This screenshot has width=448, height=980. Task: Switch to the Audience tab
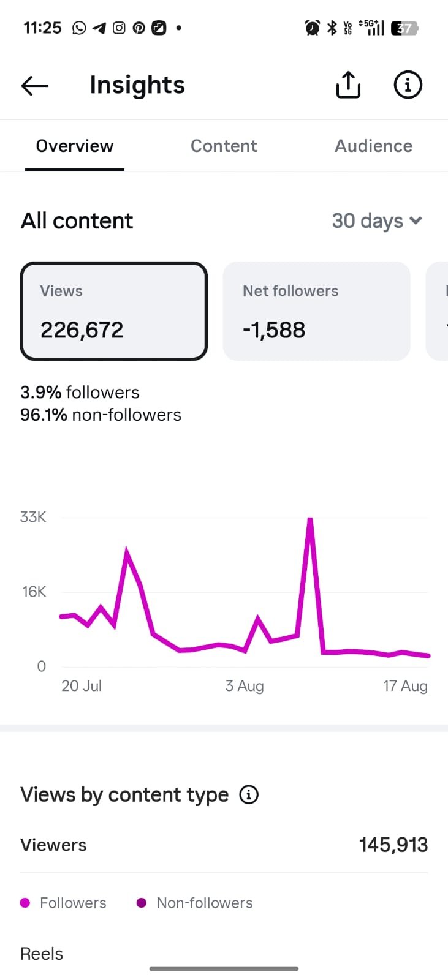point(373,146)
